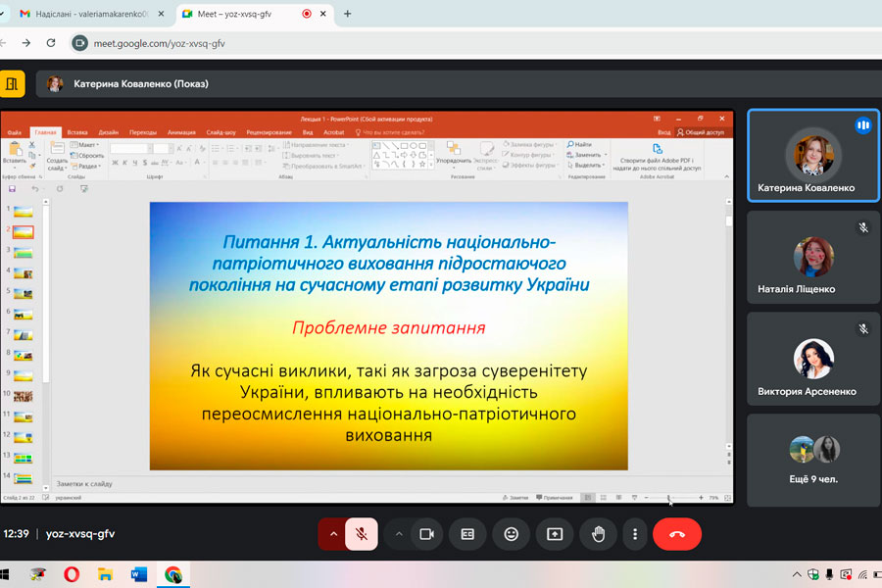Open the Acrobat ribbon tab

[x=333, y=133]
